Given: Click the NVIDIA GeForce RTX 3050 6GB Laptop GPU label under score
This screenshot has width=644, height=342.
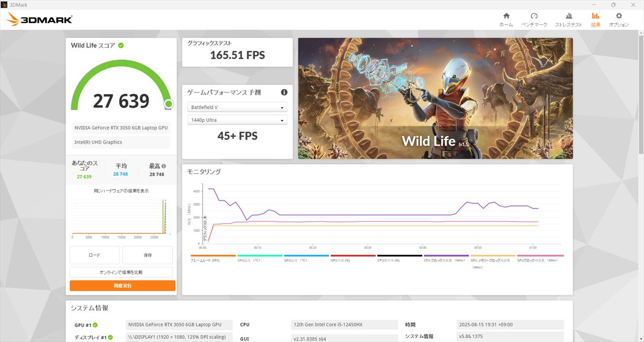Looking at the screenshot, I should click(121, 128).
